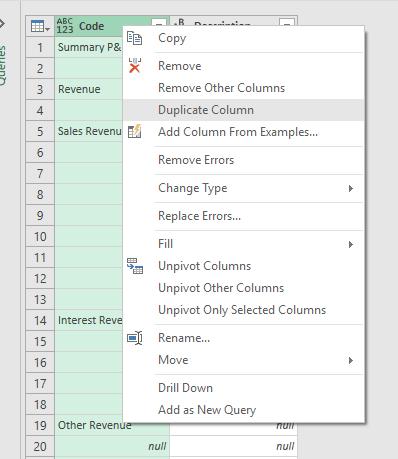The image size is (398, 459).
Task: Choose Replace Errors
Action: click(243, 216)
